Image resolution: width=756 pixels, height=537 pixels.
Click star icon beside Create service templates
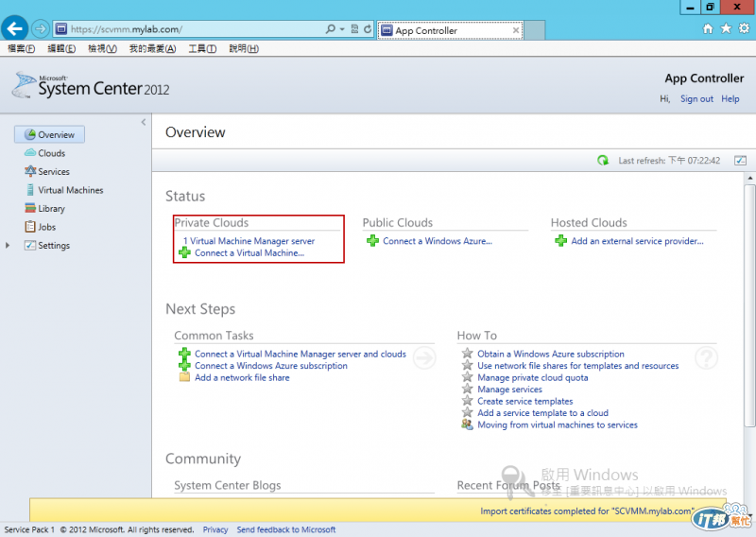click(467, 401)
